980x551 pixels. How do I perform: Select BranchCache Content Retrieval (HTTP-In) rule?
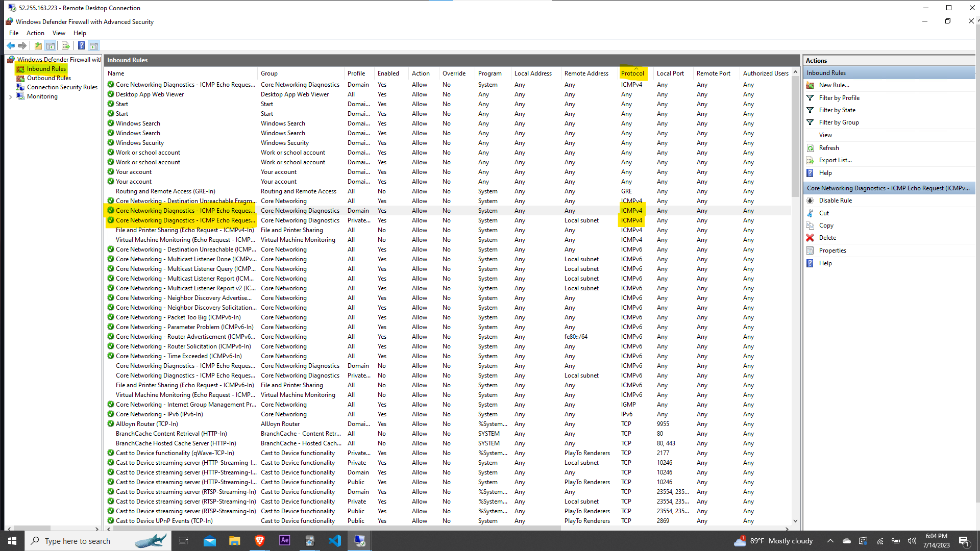coord(171,434)
